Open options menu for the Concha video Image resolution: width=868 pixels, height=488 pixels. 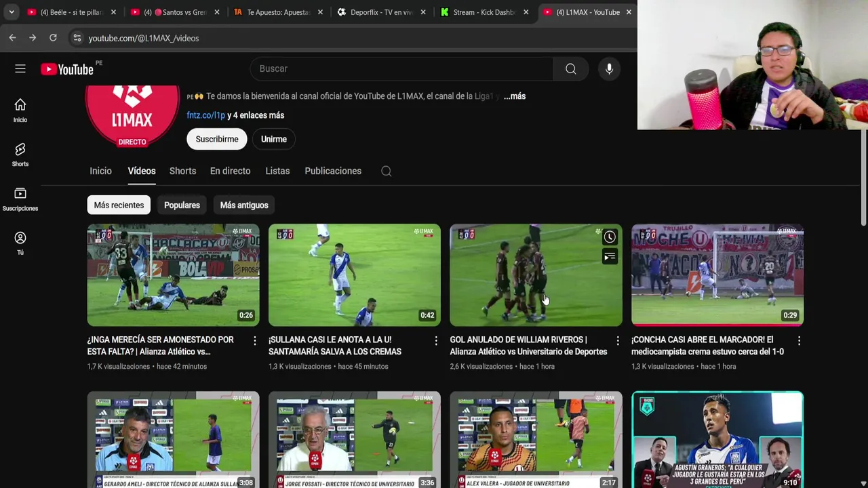coord(799,341)
